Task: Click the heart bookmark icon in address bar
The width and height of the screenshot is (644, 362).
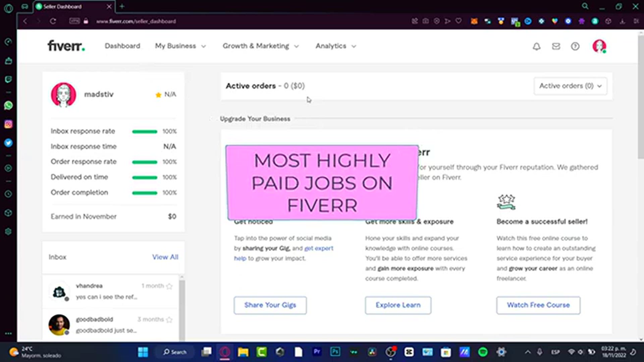Action: point(459,21)
